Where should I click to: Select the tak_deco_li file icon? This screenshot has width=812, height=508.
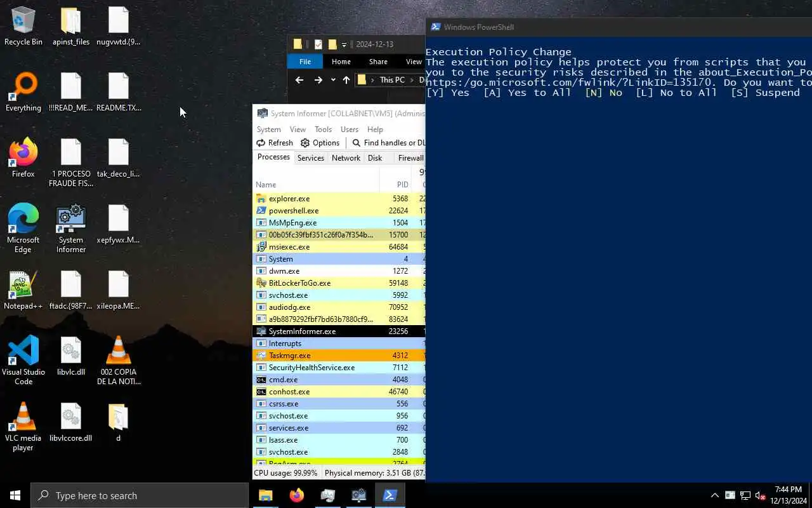coord(119,159)
